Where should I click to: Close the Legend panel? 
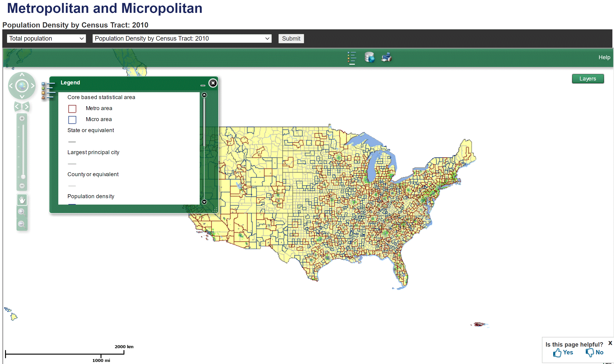coord(213,83)
